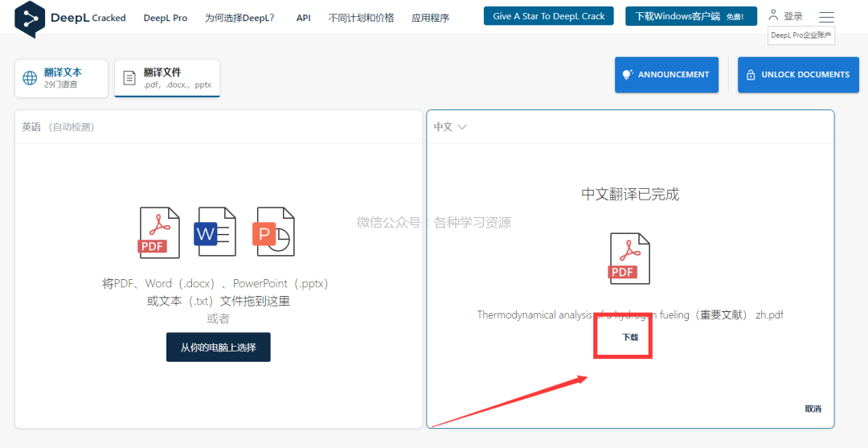Image resolution: width=868 pixels, height=448 pixels.
Task: Click 从你的电脑上选择 button
Action: [218, 347]
